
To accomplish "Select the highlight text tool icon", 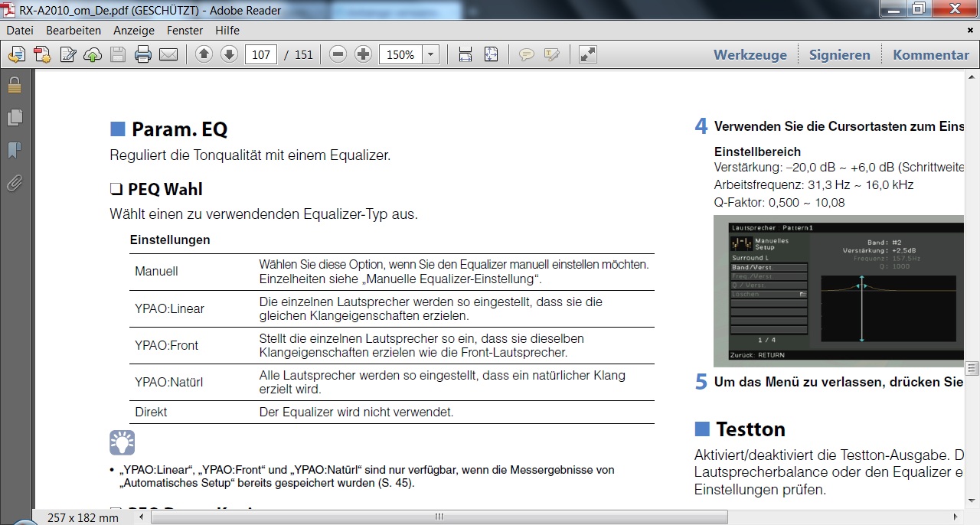I will [x=552, y=54].
